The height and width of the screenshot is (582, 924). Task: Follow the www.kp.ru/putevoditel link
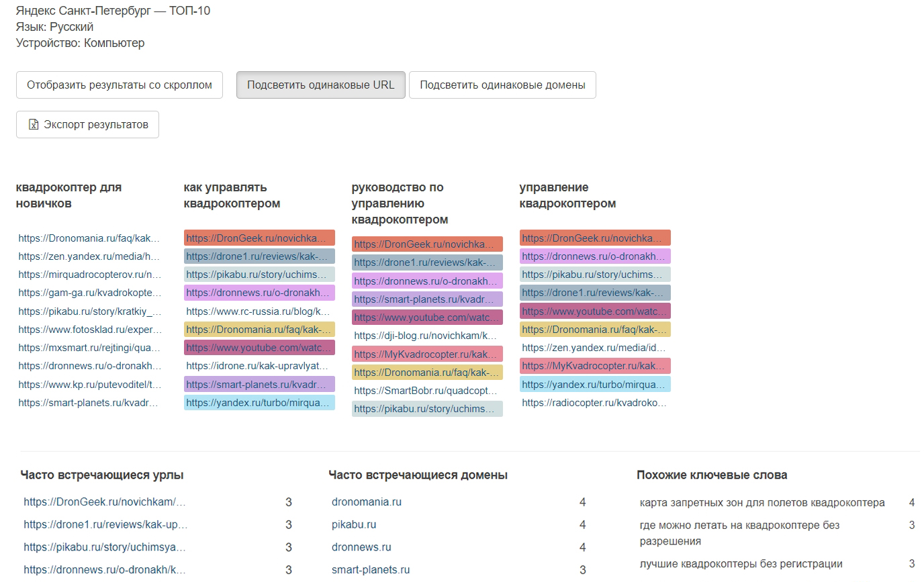pos(90,385)
